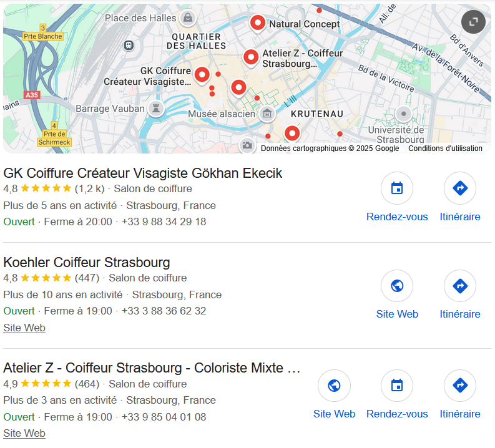Click the Université de Strasbourg map marker

pos(403,114)
